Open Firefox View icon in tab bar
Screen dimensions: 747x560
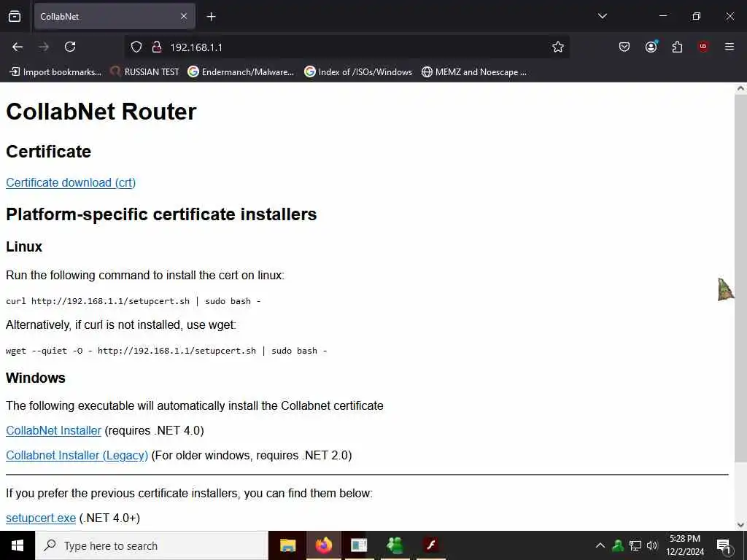[x=15, y=16]
